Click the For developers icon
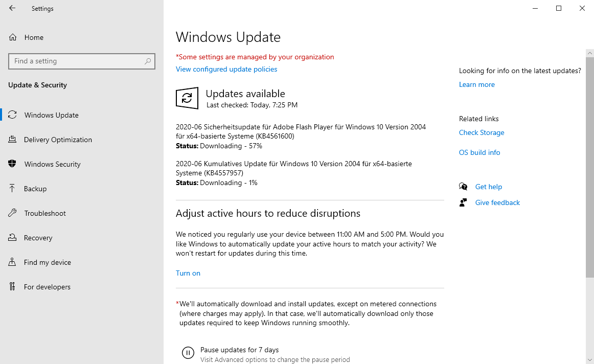 click(x=12, y=286)
